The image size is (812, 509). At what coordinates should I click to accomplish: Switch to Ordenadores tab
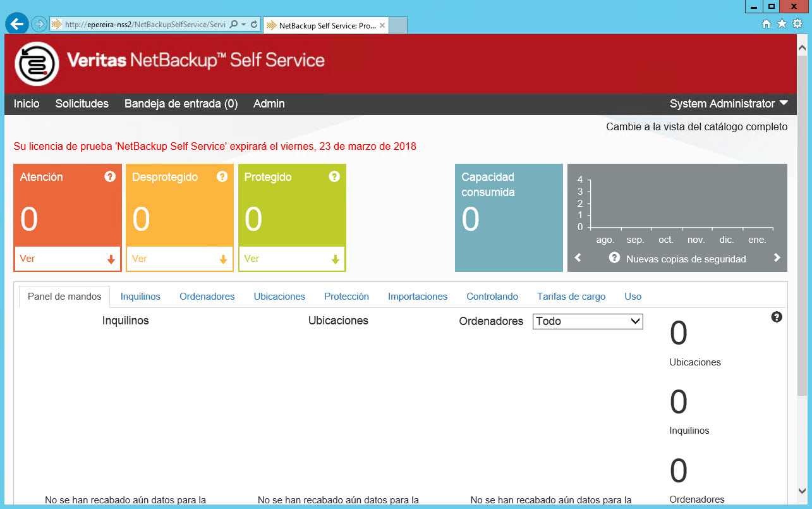[207, 297]
